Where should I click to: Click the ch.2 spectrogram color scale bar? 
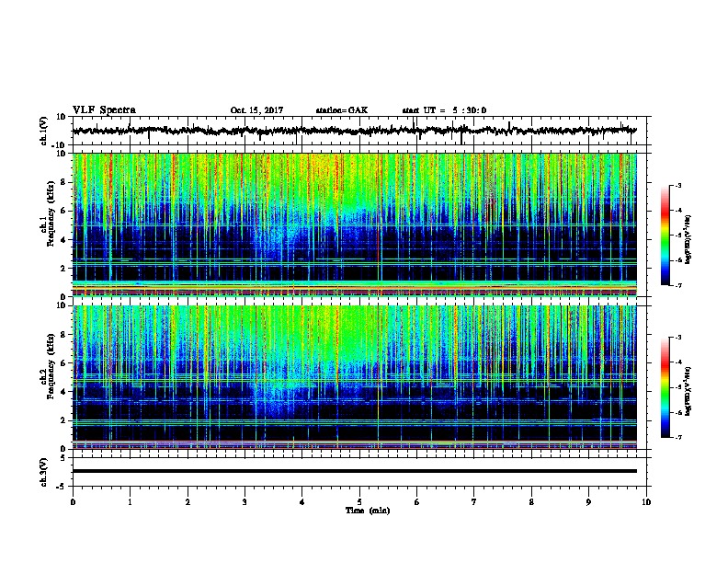click(x=665, y=387)
